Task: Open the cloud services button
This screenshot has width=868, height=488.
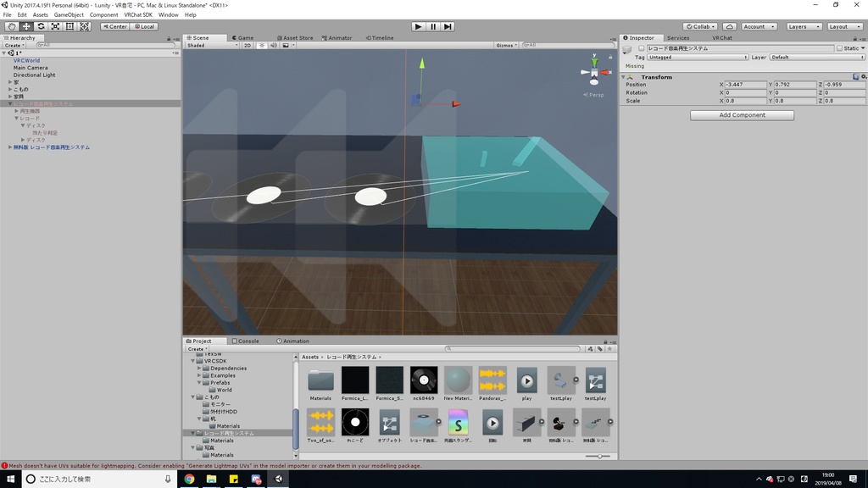Action: 730,26
